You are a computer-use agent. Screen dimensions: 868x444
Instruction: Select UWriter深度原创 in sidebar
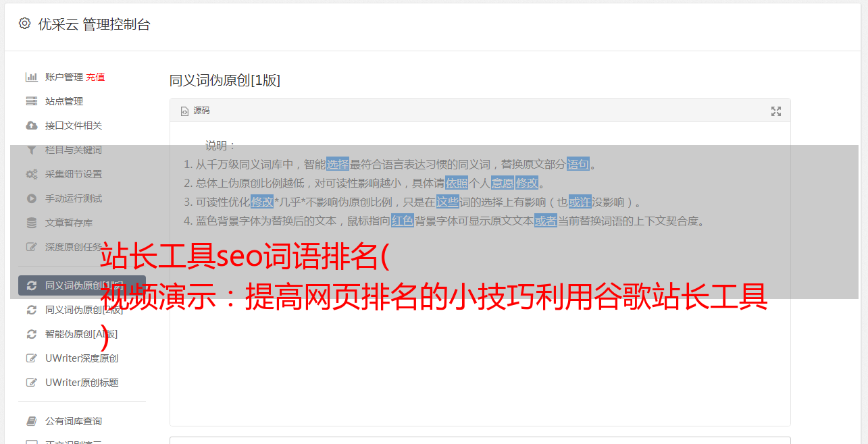[82, 358]
